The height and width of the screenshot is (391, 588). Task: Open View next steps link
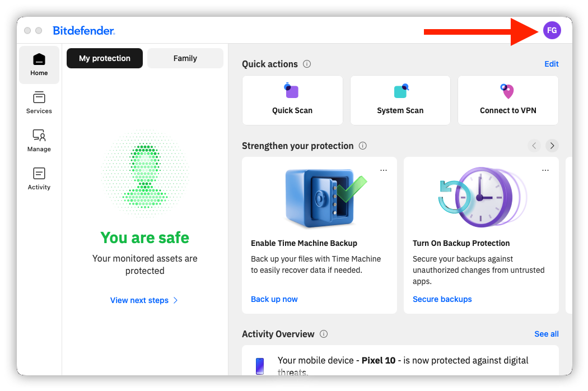[x=144, y=300]
